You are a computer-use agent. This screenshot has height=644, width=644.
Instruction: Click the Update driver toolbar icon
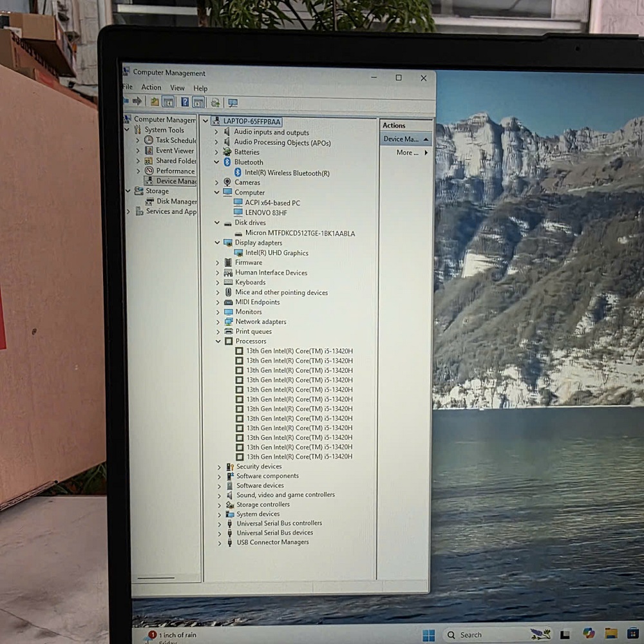click(216, 102)
